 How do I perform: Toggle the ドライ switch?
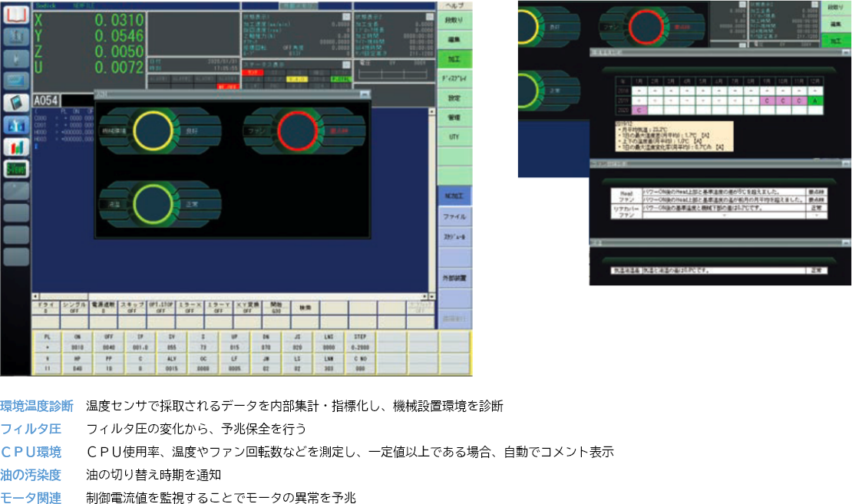[45, 308]
